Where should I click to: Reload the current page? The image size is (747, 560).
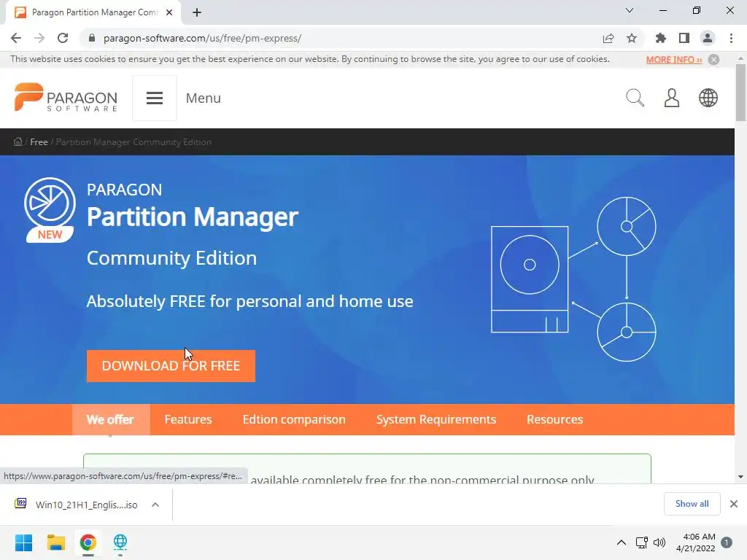63,38
